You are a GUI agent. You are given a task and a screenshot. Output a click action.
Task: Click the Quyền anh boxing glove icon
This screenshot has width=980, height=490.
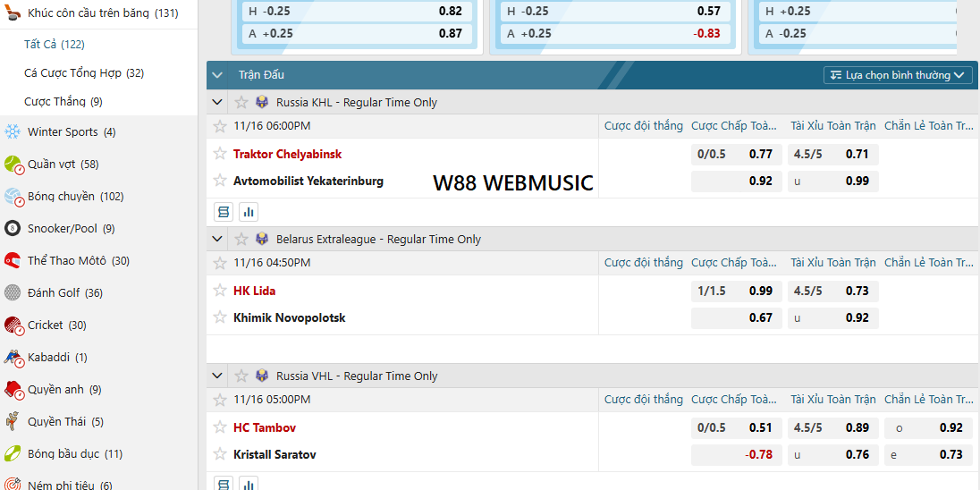point(13,390)
